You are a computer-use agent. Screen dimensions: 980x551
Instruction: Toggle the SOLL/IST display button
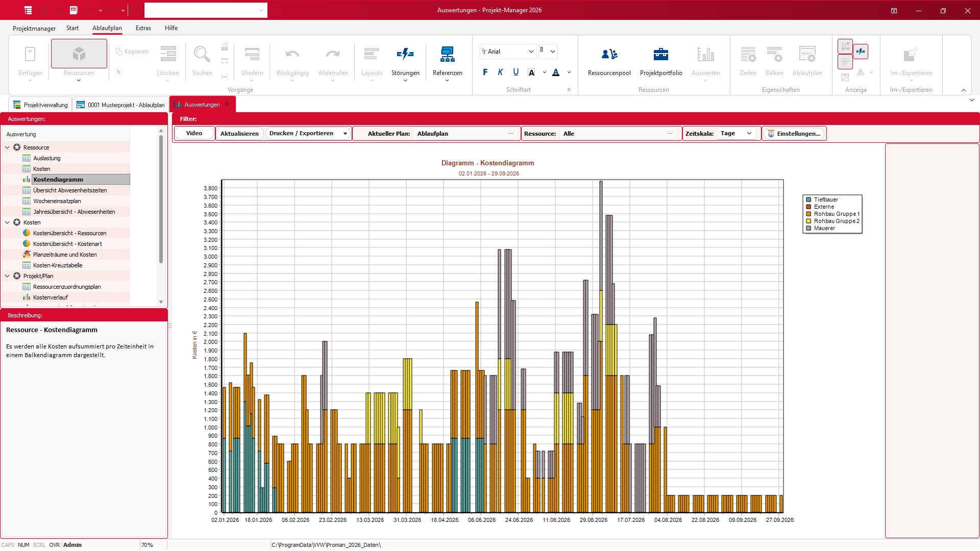point(845,61)
